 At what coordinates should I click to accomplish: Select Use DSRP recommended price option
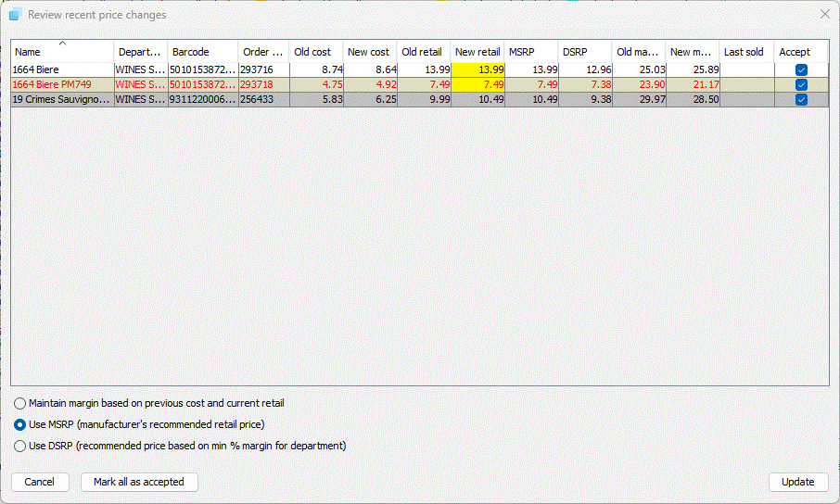(20, 446)
